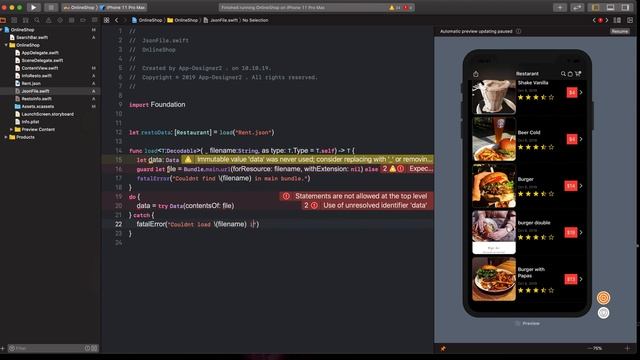Expand the Preview Content folder

(11, 129)
